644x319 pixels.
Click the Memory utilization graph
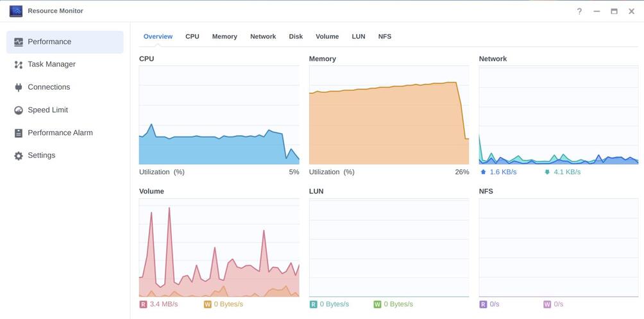389,115
